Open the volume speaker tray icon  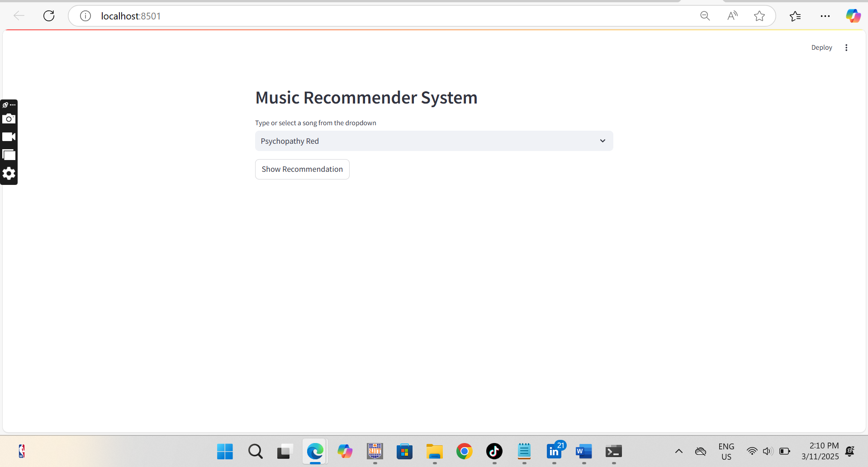click(768, 451)
